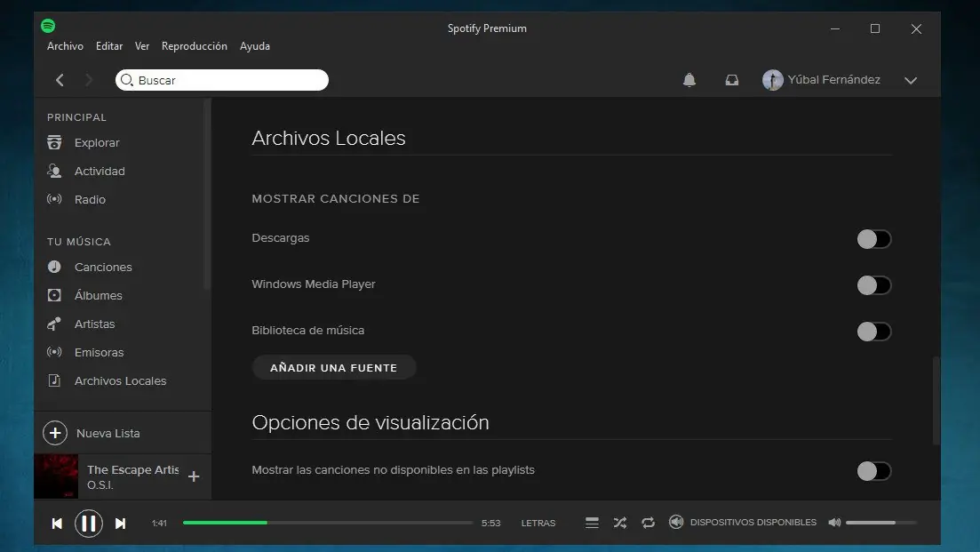Select Actividad from the sidebar
This screenshot has height=552, width=980.
click(97, 171)
